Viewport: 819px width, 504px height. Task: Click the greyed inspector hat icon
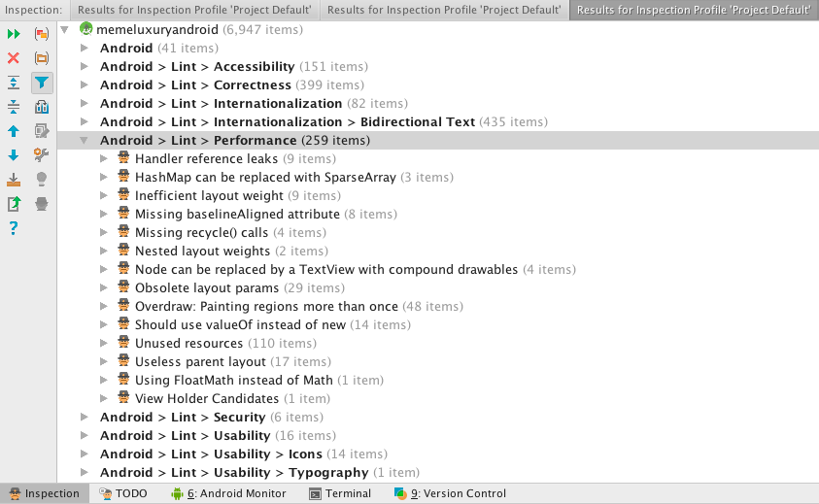tap(41, 204)
